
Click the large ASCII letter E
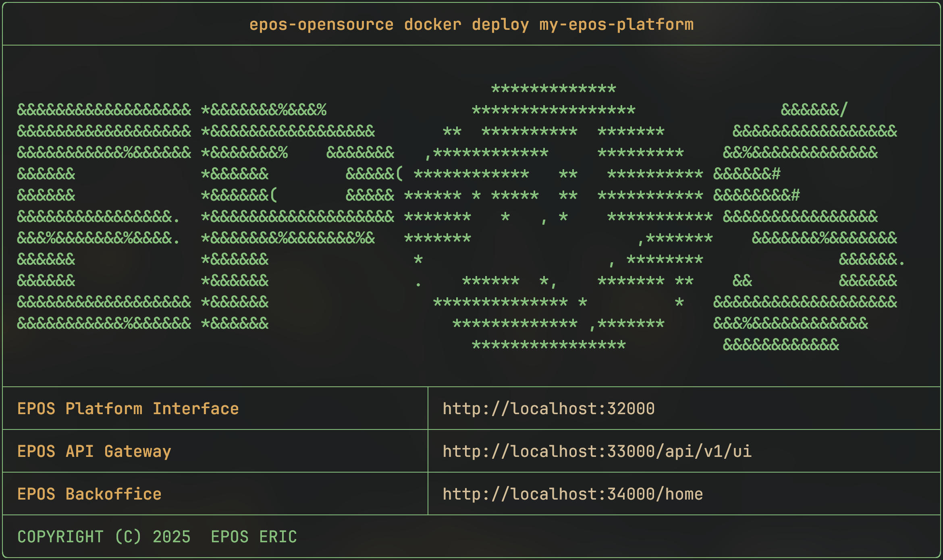tap(104, 217)
